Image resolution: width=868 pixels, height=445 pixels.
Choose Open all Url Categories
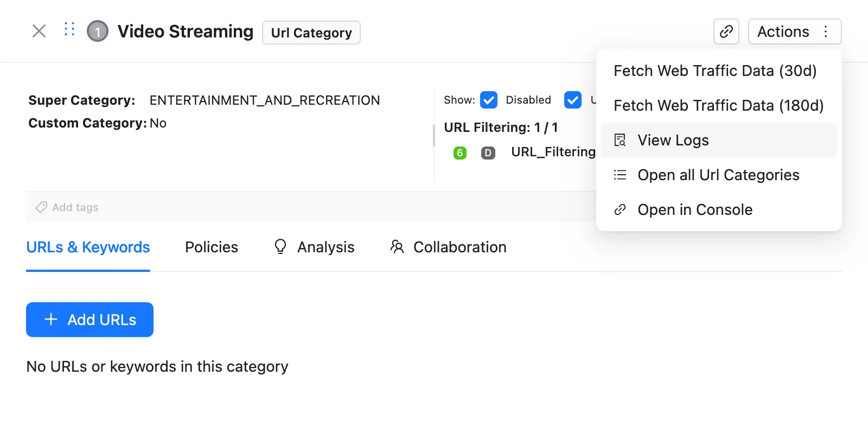(719, 175)
